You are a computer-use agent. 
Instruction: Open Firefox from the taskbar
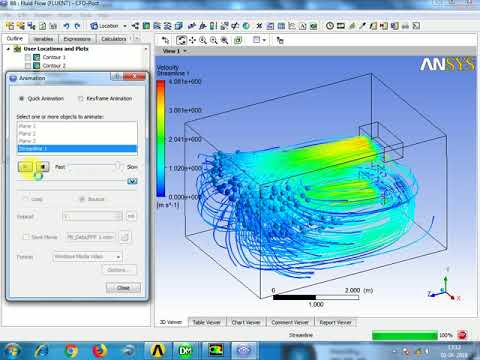click(x=100, y=351)
